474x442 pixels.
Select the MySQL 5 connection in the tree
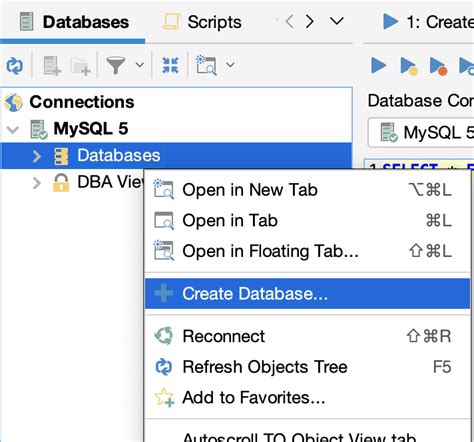[x=91, y=129]
